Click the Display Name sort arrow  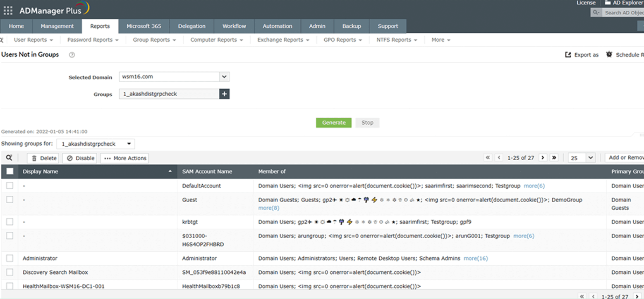170,171
